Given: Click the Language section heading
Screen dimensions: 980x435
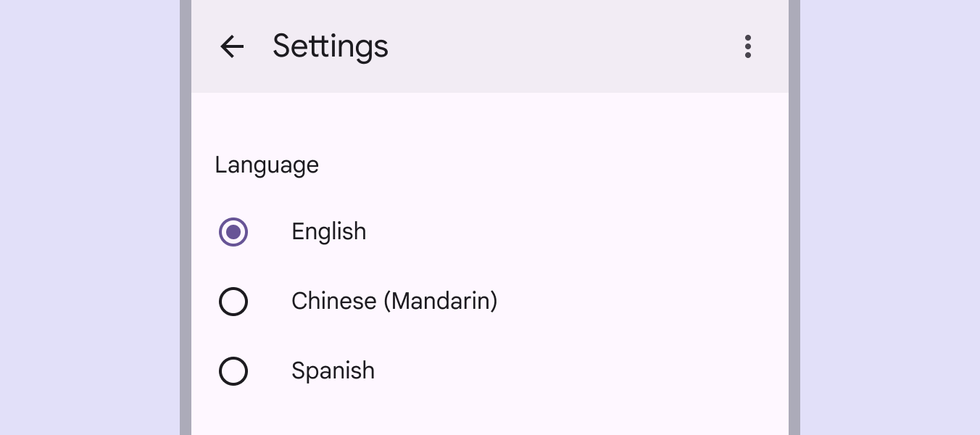Looking at the screenshot, I should (x=267, y=165).
